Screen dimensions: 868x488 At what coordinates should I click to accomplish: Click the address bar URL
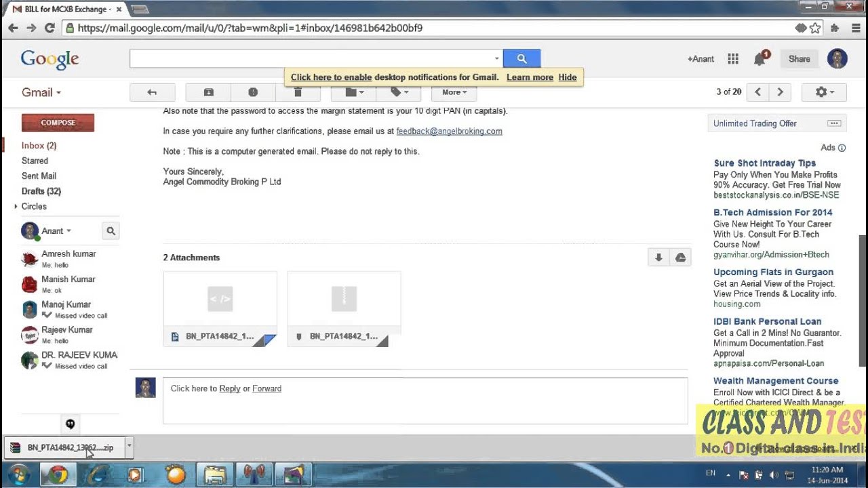[x=250, y=28]
